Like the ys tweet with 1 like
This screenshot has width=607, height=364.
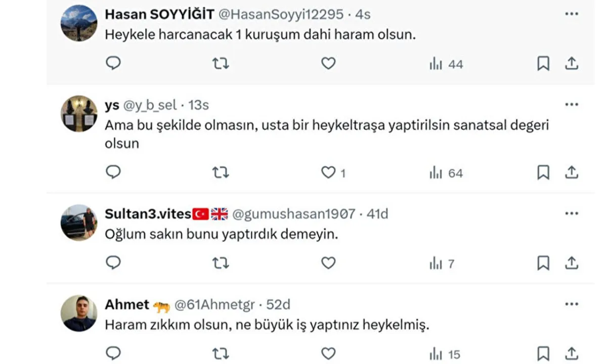[x=328, y=173]
